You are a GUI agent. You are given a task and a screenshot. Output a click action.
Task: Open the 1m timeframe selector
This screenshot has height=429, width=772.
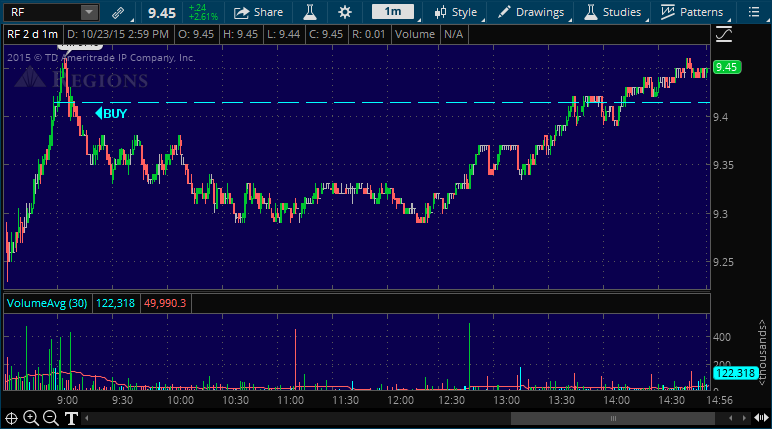[393, 11]
